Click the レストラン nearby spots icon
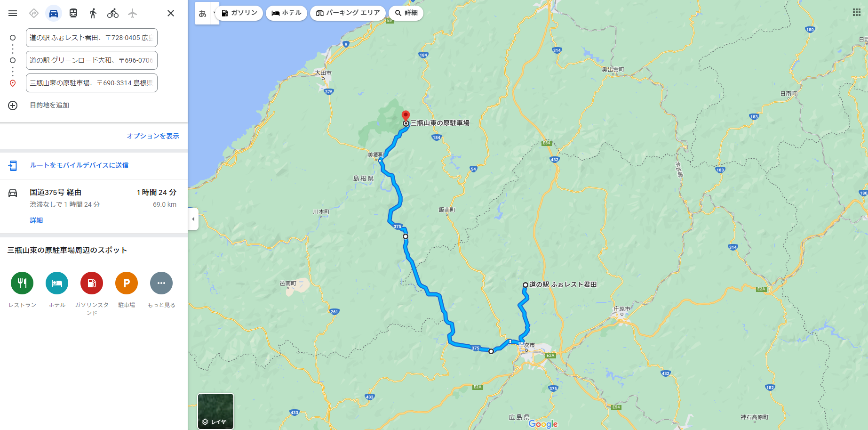 click(22, 283)
